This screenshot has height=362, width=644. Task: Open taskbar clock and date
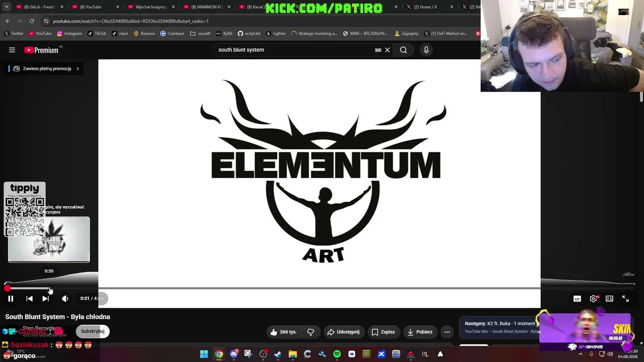627,354
